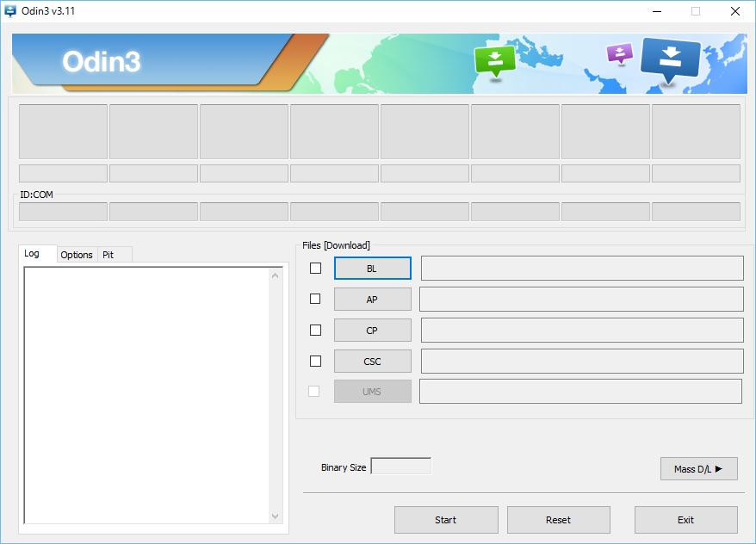
Task: Switch to the Log tab
Action: (38, 253)
